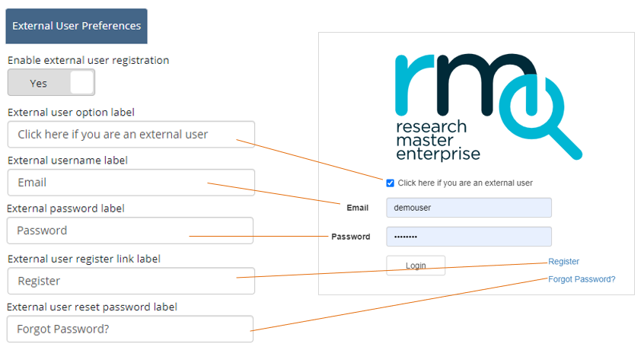The height and width of the screenshot is (350, 644).
Task: Uncheck the external user checkbox
Action: pyautogui.click(x=391, y=183)
